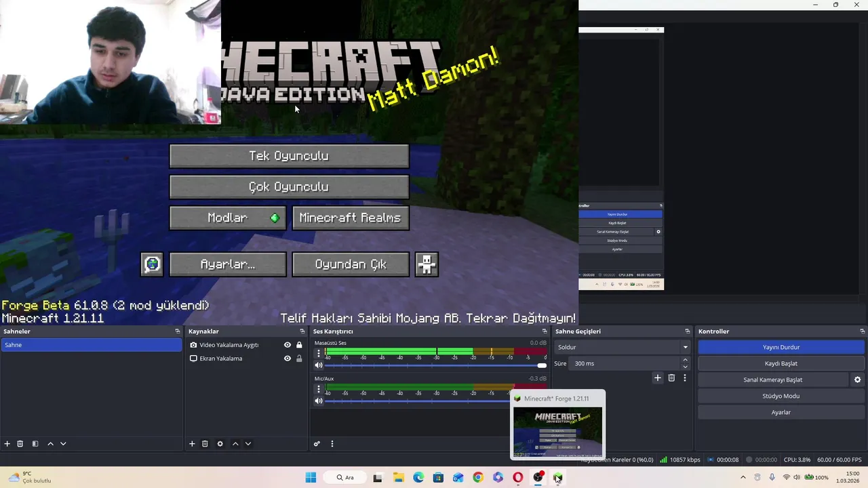Adjust Masaüstü Ses volume slider
The width and height of the screenshot is (868, 488).
click(x=436, y=365)
